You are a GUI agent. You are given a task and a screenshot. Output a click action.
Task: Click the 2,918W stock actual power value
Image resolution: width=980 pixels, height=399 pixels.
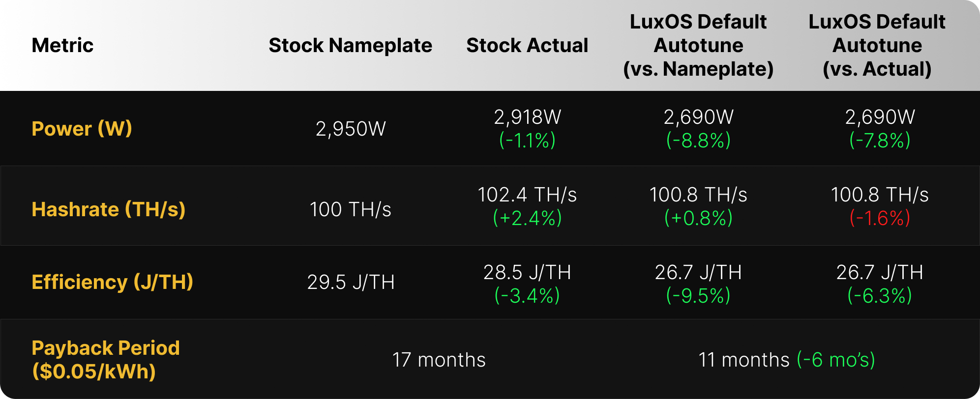pos(527,117)
